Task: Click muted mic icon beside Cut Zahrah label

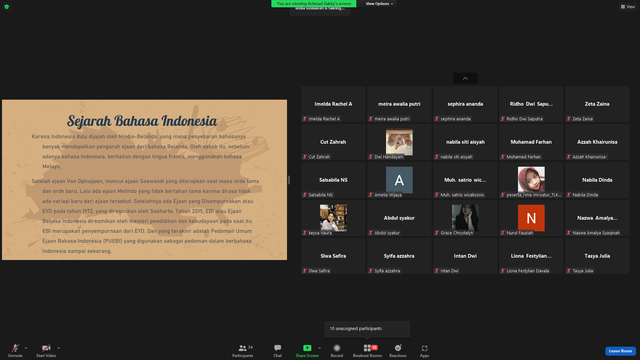Action: 304,157
